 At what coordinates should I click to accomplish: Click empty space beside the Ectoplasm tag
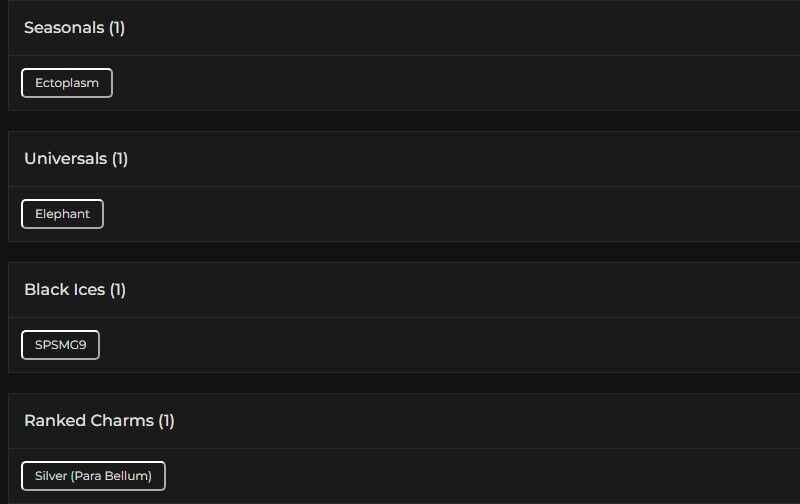pyautogui.click(x=450, y=83)
